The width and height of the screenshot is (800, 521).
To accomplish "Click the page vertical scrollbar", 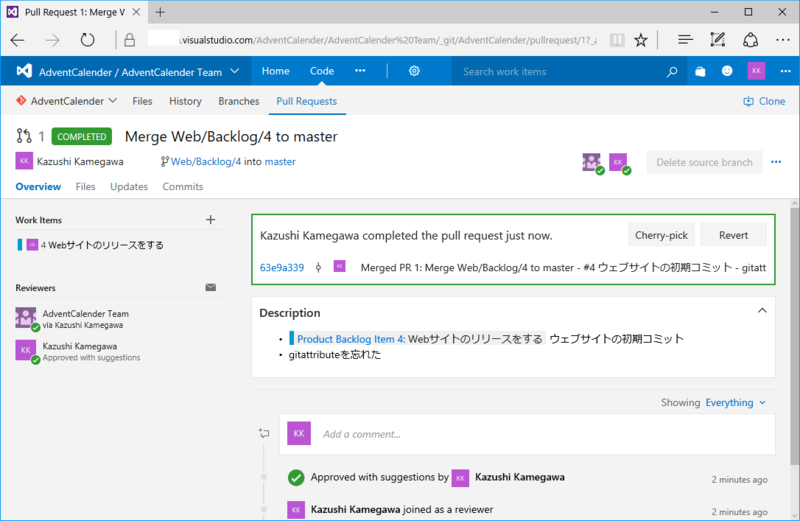I will pyautogui.click(x=795, y=337).
